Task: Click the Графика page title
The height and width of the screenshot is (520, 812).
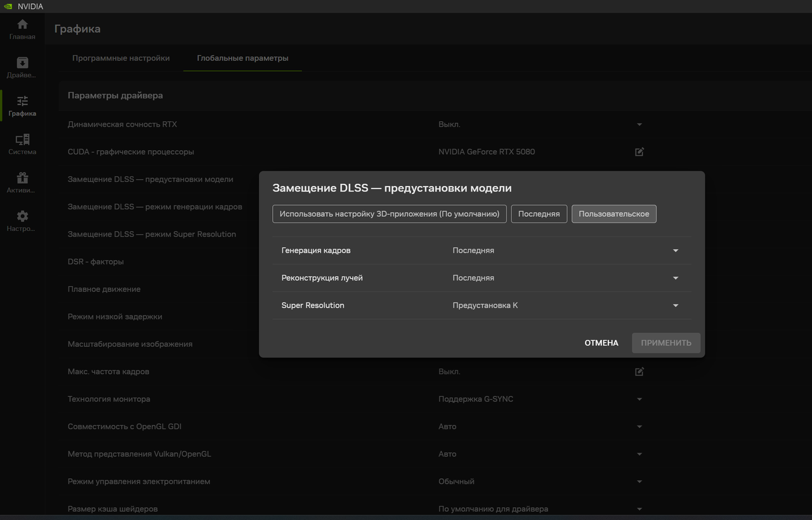Action: click(77, 29)
